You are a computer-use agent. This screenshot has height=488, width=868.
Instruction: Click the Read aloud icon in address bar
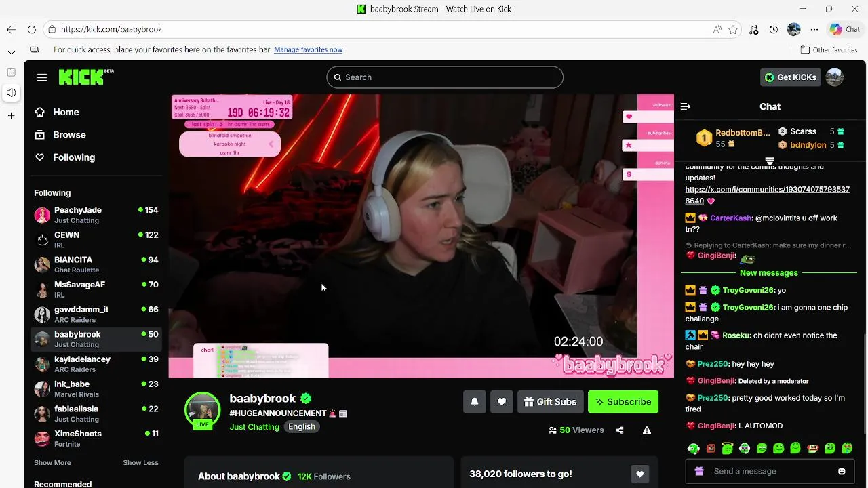coord(717,29)
